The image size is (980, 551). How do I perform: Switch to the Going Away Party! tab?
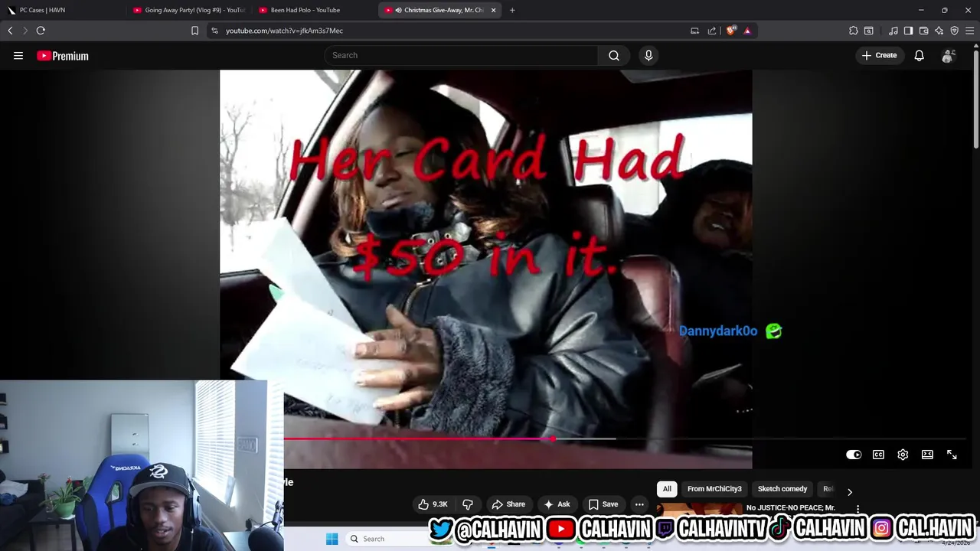pyautogui.click(x=188, y=10)
